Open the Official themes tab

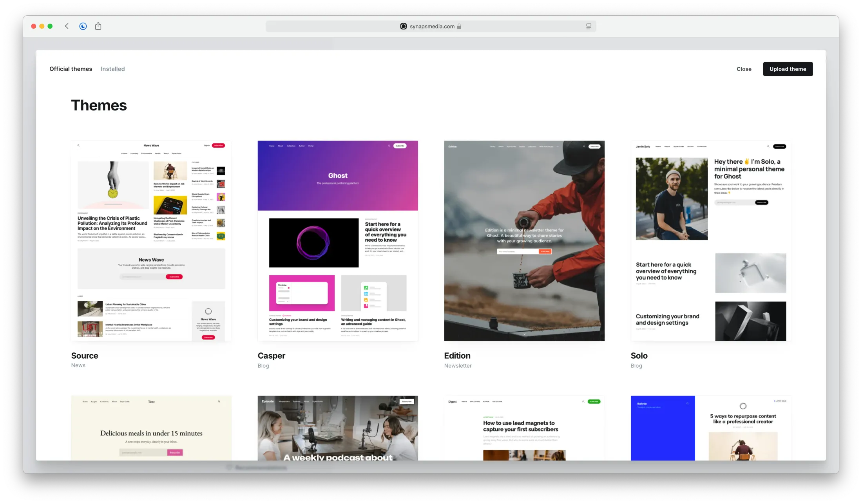point(71,69)
